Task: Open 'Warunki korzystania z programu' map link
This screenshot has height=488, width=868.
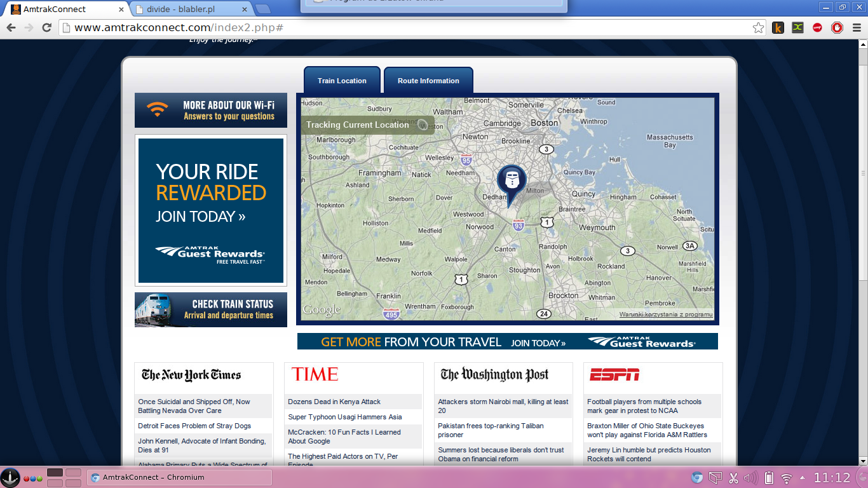Action: point(666,314)
